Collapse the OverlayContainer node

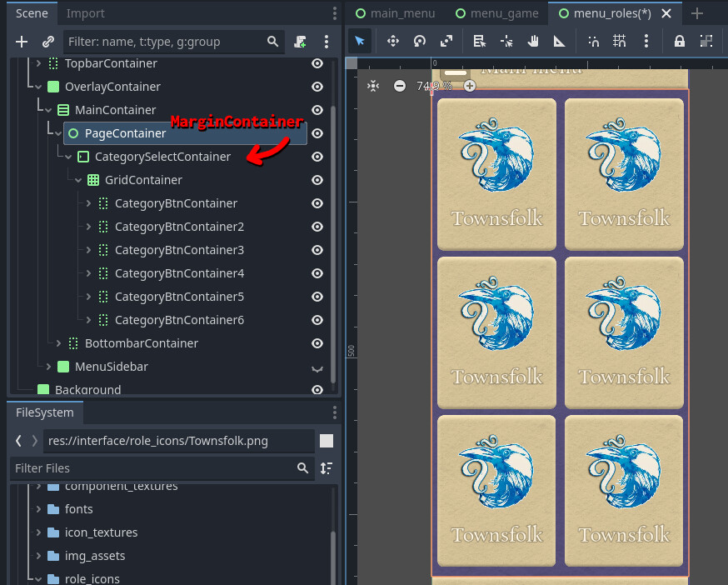point(38,87)
